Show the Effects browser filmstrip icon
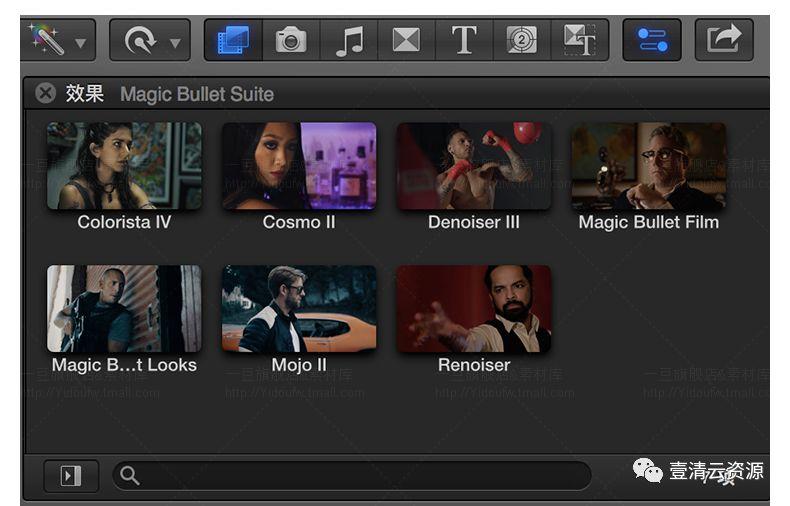The width and height of the screenshot is (790, 506). [x=233, y=40]
